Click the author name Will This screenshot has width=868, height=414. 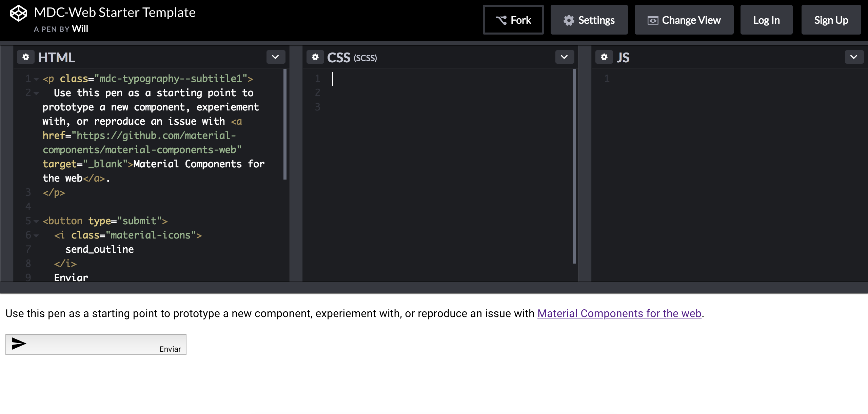point(80,29)
